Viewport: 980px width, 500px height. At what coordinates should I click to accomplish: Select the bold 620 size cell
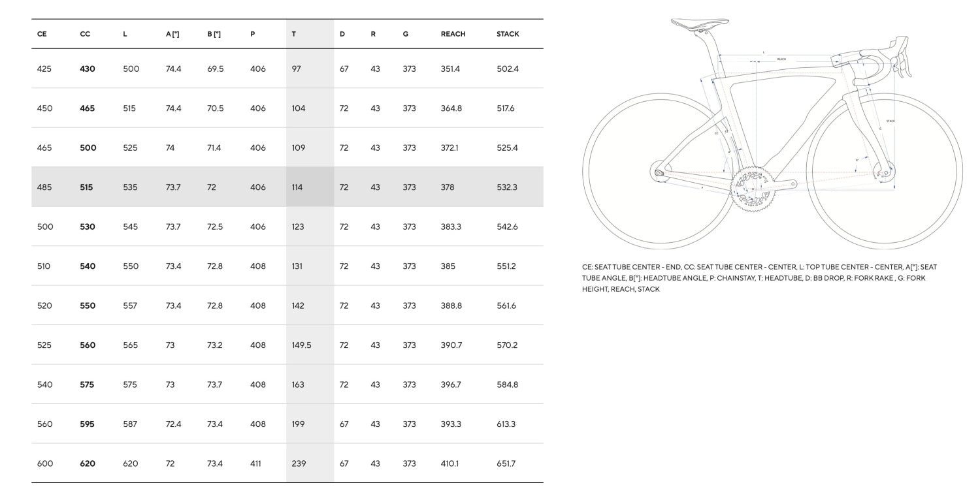point(88,463)
